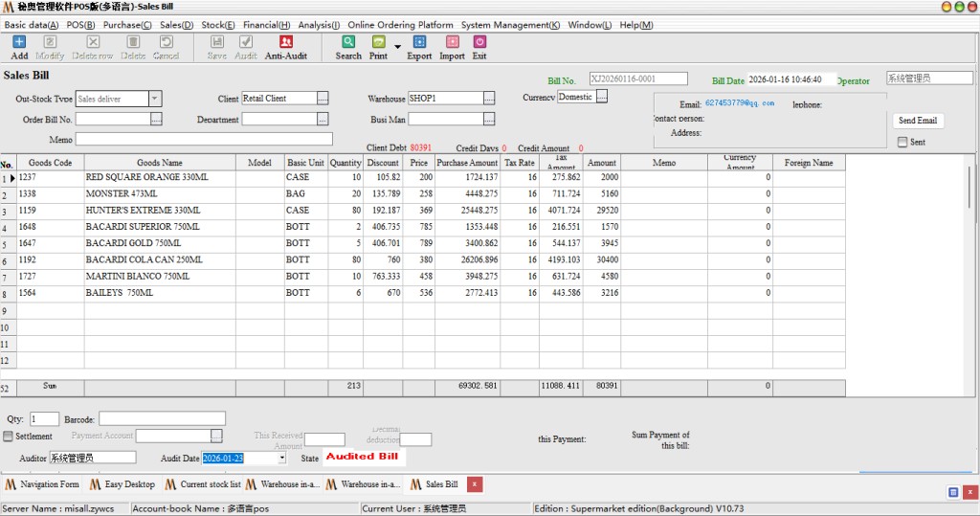
Task: Click the Barcode input field
Action: point(162,419)
